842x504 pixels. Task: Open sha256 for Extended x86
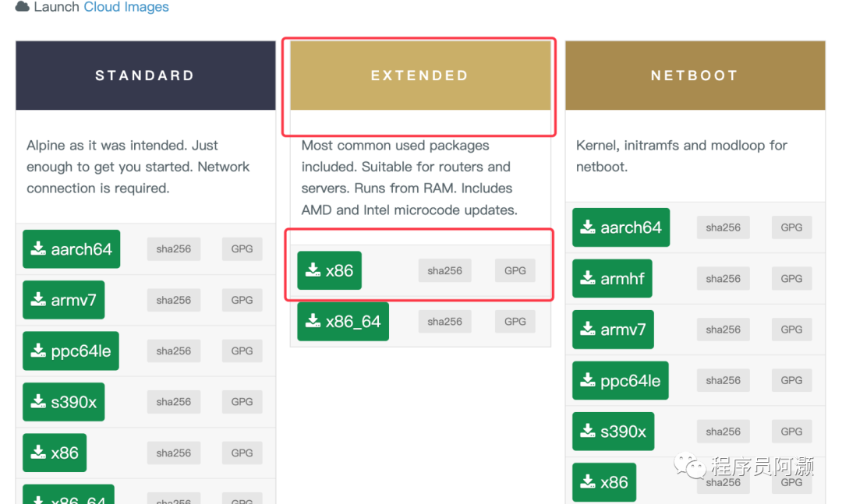tap(444, 270)
